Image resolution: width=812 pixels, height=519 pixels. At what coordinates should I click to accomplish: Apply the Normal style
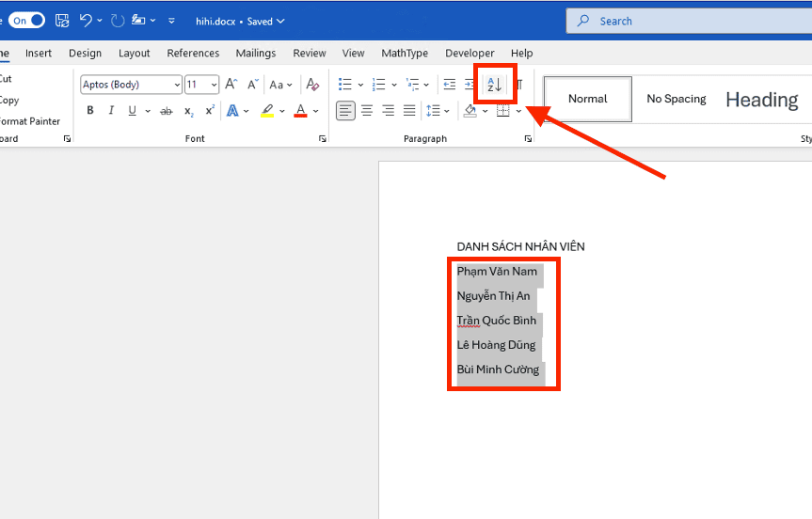point(588,99)
